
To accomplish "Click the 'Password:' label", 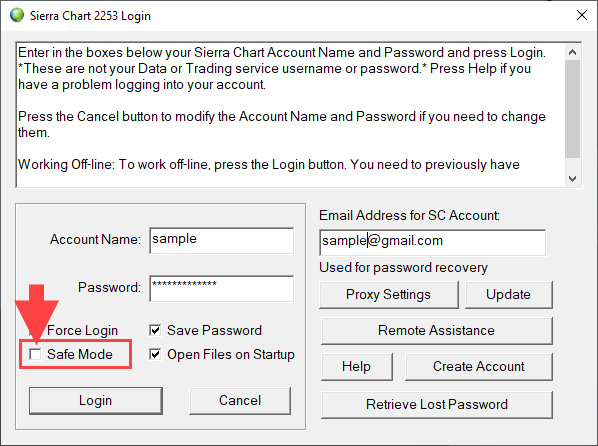I will 109,288.
